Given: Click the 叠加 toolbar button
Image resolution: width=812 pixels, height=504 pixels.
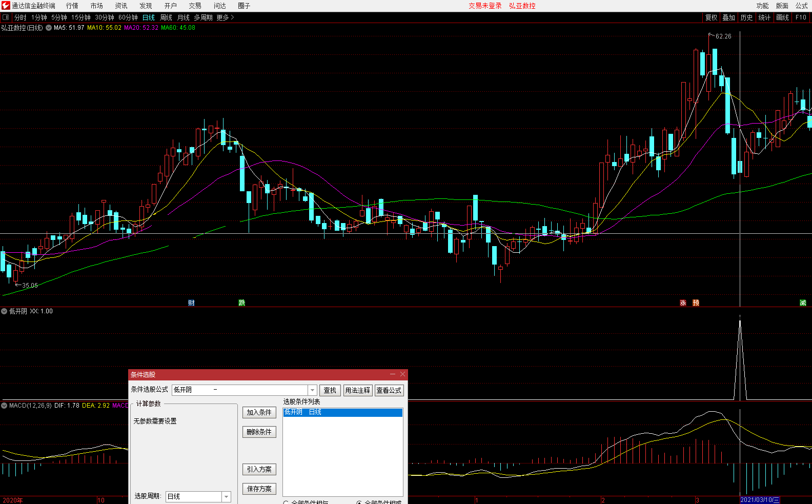Looking at the screenshot, I should [729, 17].
